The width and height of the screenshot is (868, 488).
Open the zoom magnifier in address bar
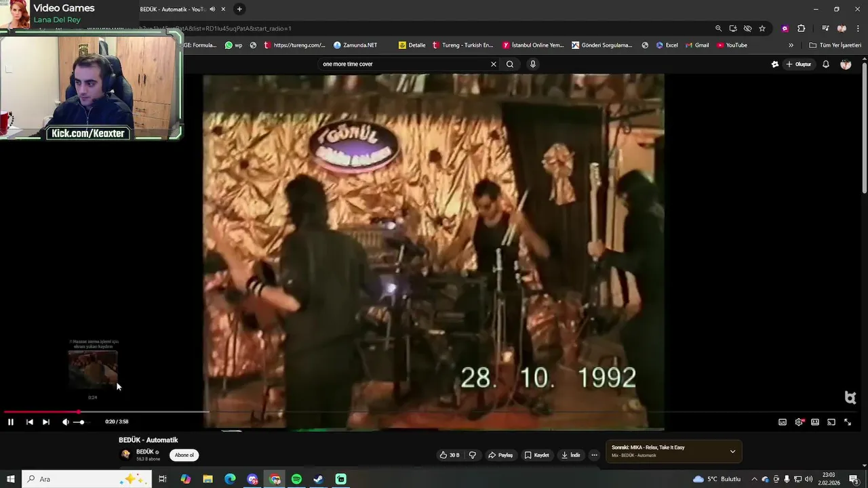718,28
